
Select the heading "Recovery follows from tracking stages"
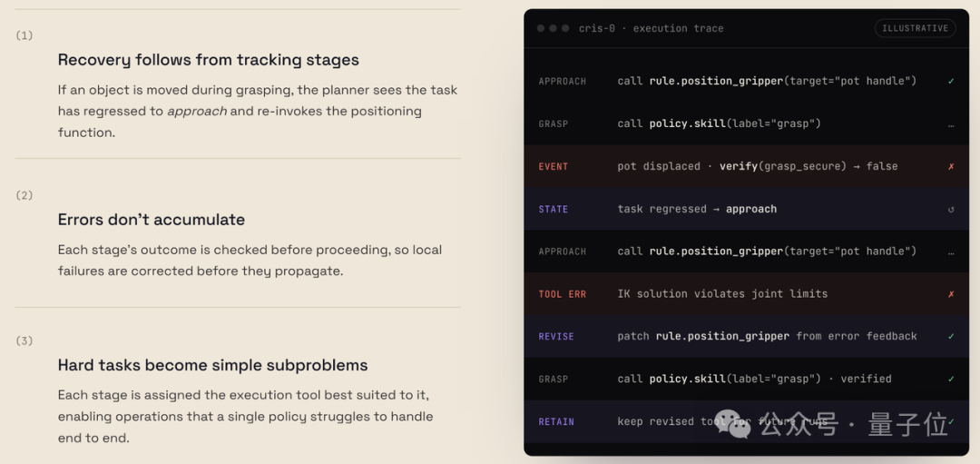coord(208,60)
